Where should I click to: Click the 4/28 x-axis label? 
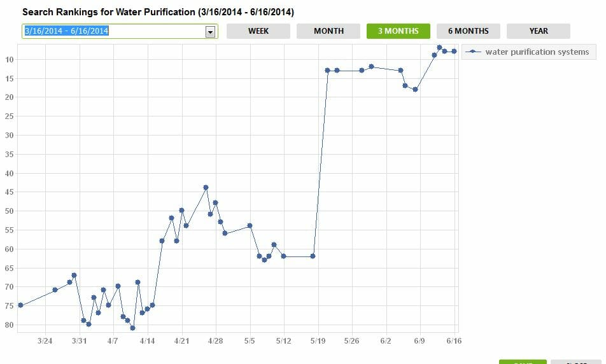coord(215,341)
